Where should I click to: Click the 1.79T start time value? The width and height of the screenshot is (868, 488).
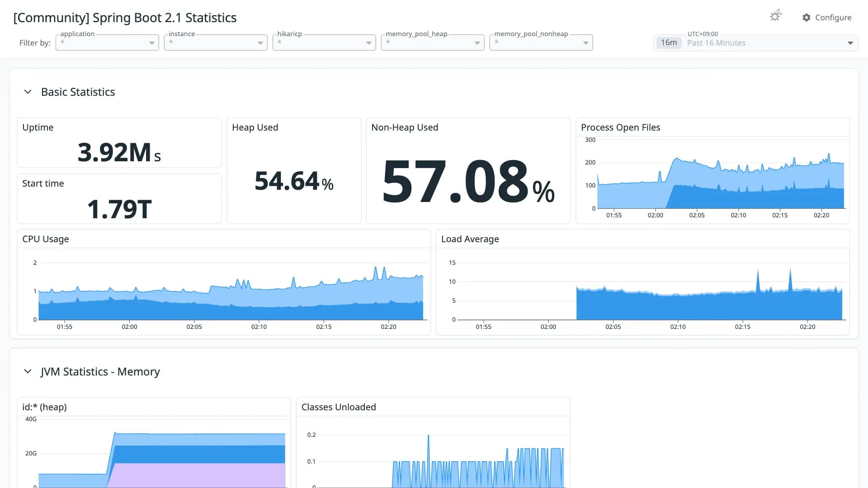pyautogui.click(x=119, y=209)
